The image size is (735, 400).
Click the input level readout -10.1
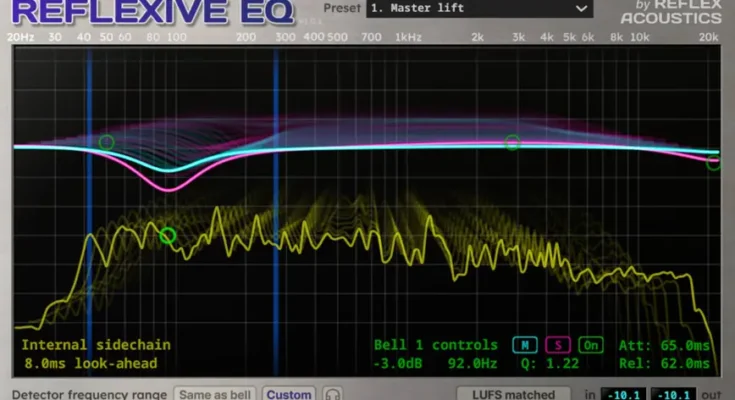pyautogui.click(x=623, y=394)
